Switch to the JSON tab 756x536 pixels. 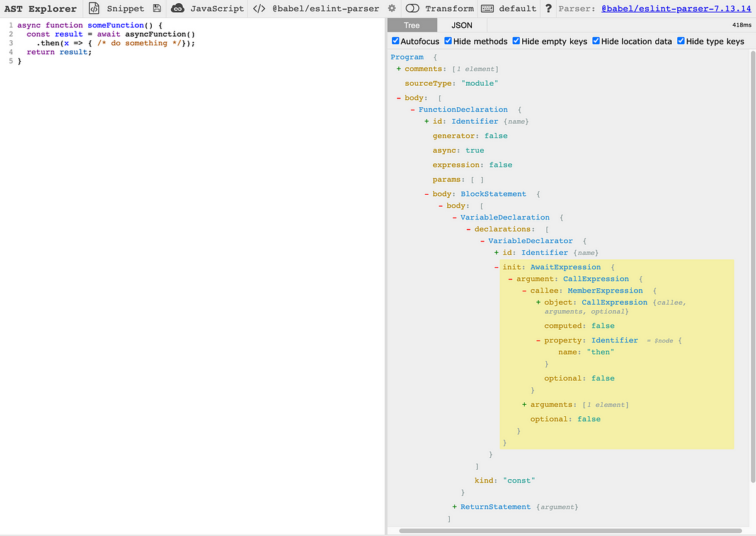[x=462, y=25]
